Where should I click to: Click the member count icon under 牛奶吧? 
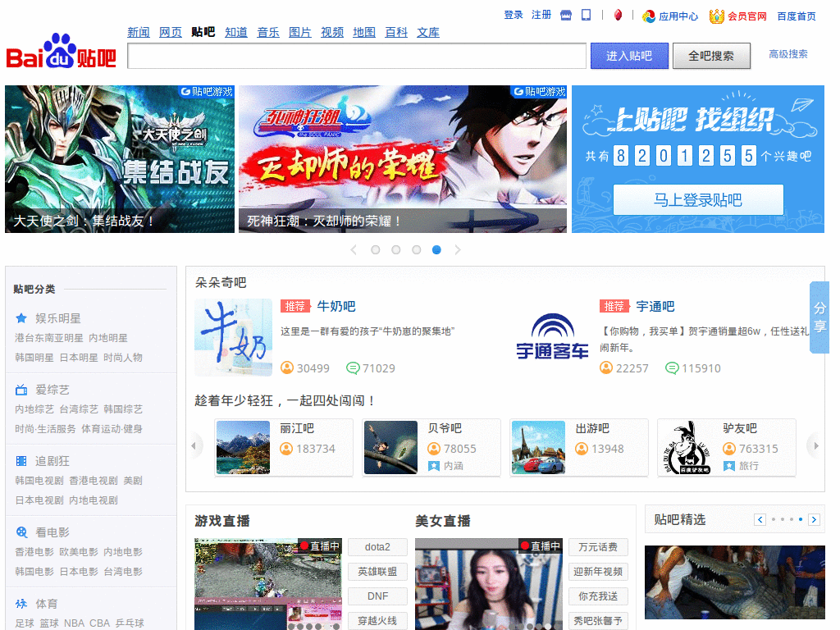[x=290, y=368]
